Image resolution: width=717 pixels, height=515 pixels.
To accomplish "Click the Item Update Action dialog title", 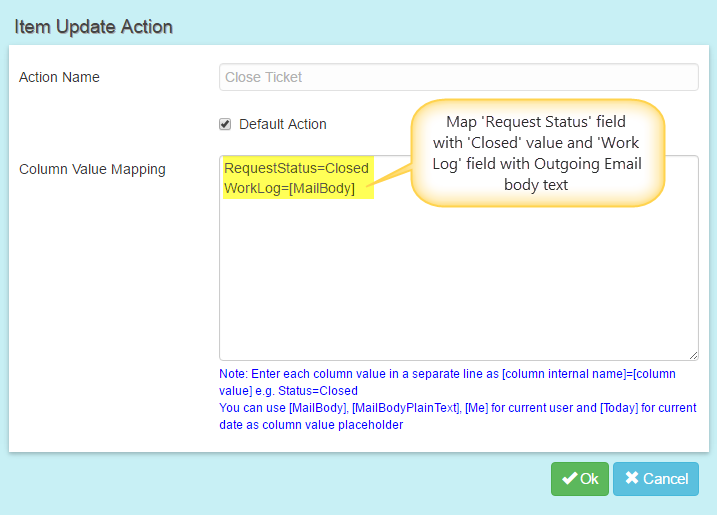I will click(x=93, y=27).
